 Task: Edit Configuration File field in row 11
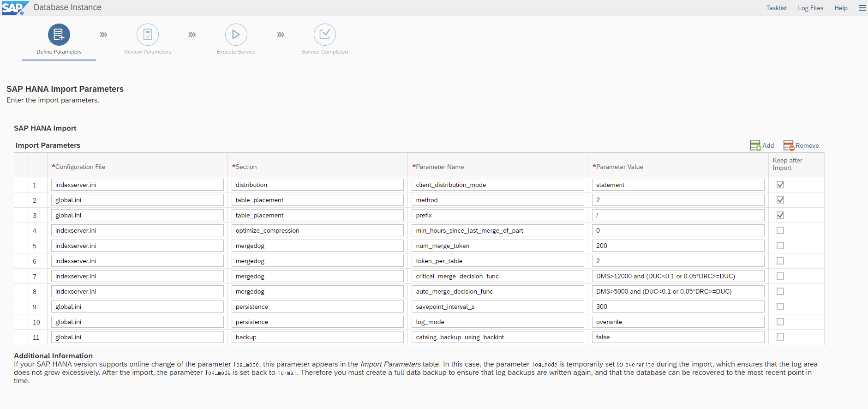point(138,337)
